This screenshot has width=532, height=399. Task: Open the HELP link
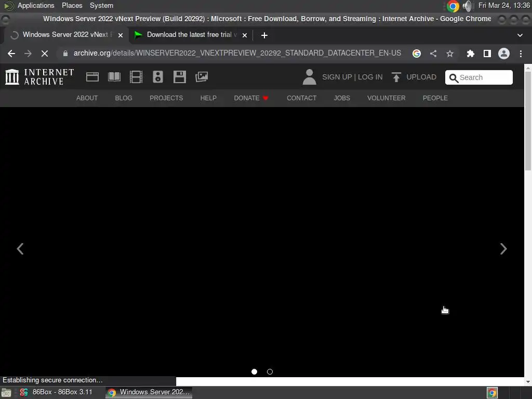[x=208, y=98]
